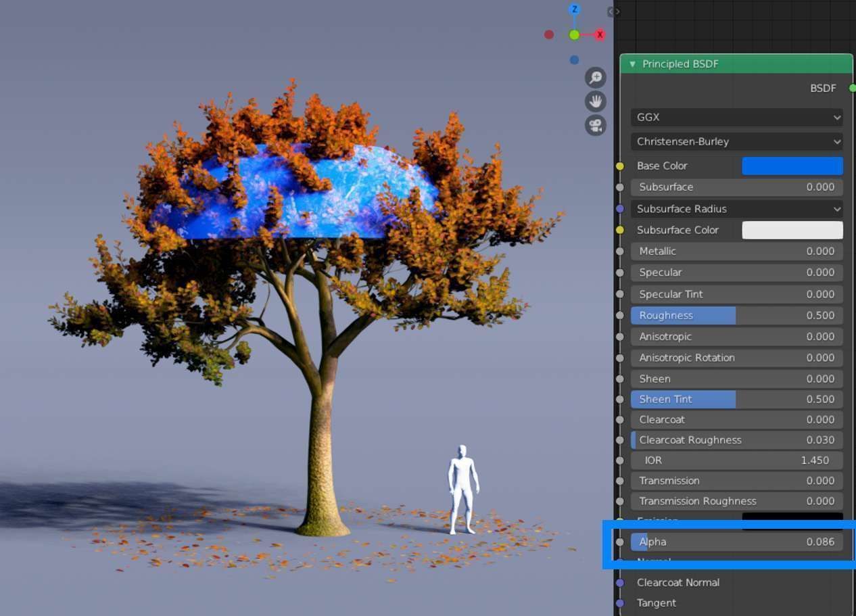Click the Transmission Roughness slider
Image resolution: width=856 pixels, height=616 pixels.
click(x=737, y=501)
